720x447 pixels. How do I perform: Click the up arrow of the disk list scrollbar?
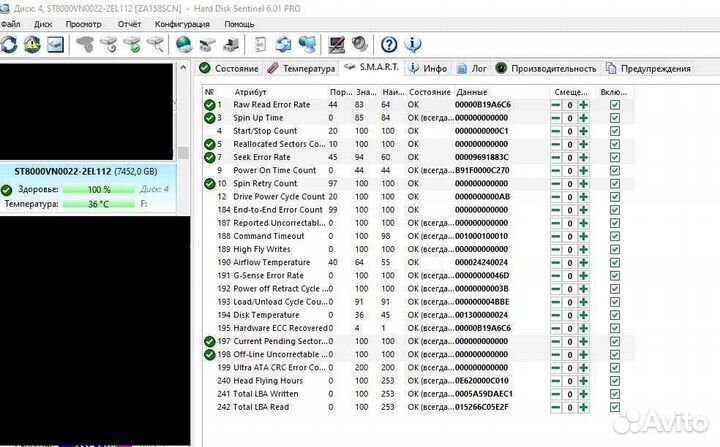183,68
